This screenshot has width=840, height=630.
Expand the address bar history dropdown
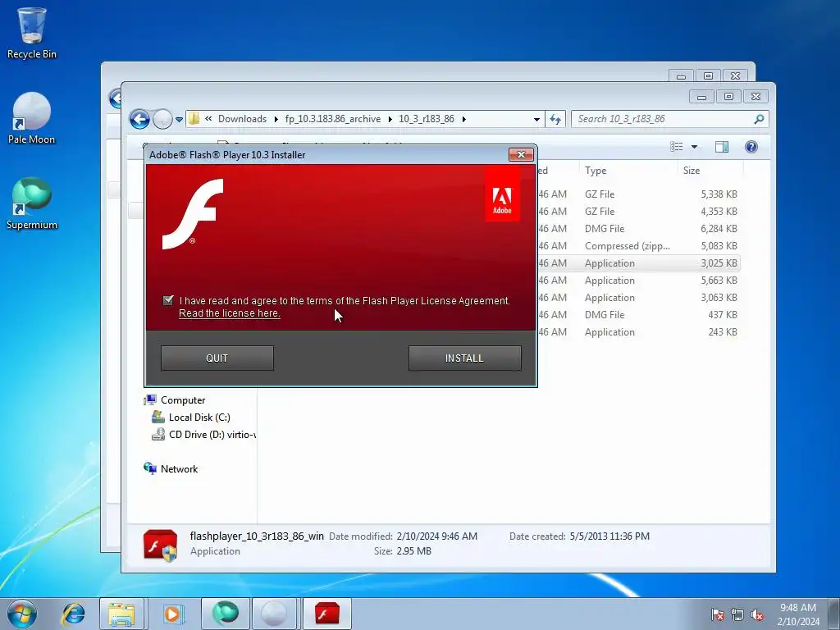(536, 120)
